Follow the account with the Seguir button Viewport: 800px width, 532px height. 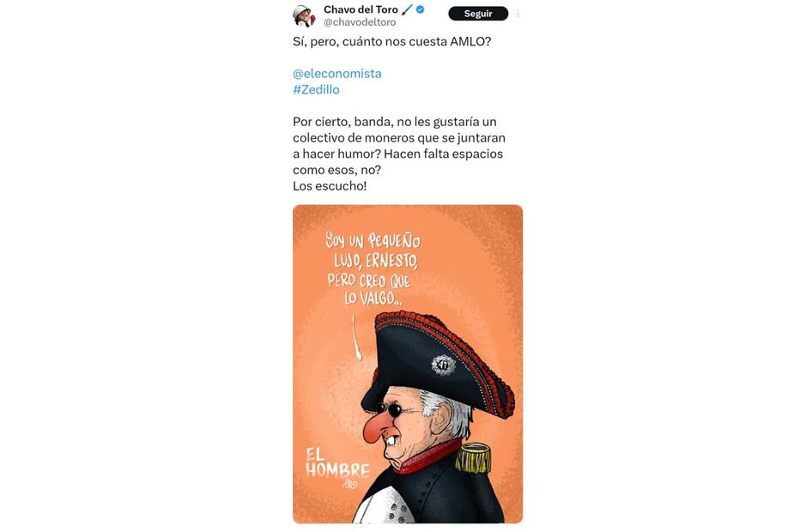[x=478, y=14]
